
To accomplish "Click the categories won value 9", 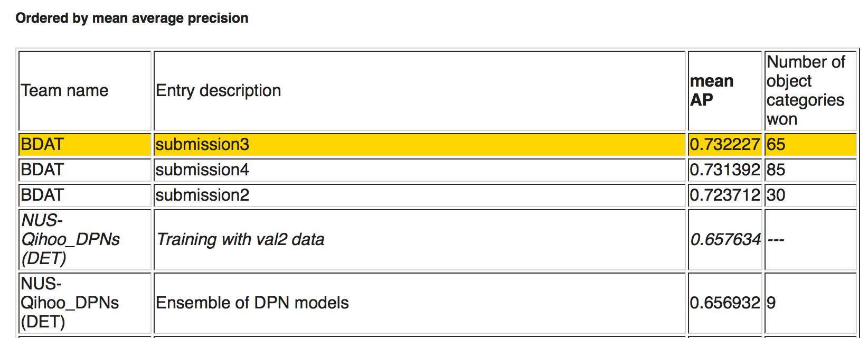I will click(771, 303).
